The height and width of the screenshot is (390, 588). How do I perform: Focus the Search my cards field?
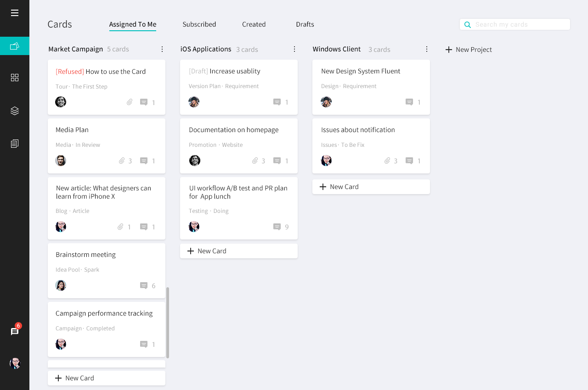(x=519, y=25)
